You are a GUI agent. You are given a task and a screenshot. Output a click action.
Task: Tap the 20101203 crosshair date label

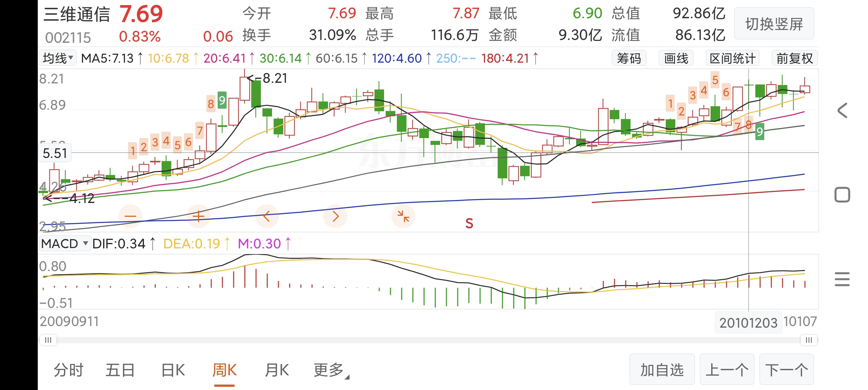[x=748, y=323]
